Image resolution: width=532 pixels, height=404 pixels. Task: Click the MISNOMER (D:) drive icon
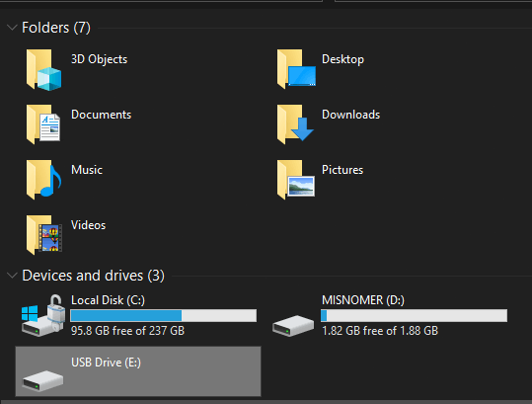point(293,326)
